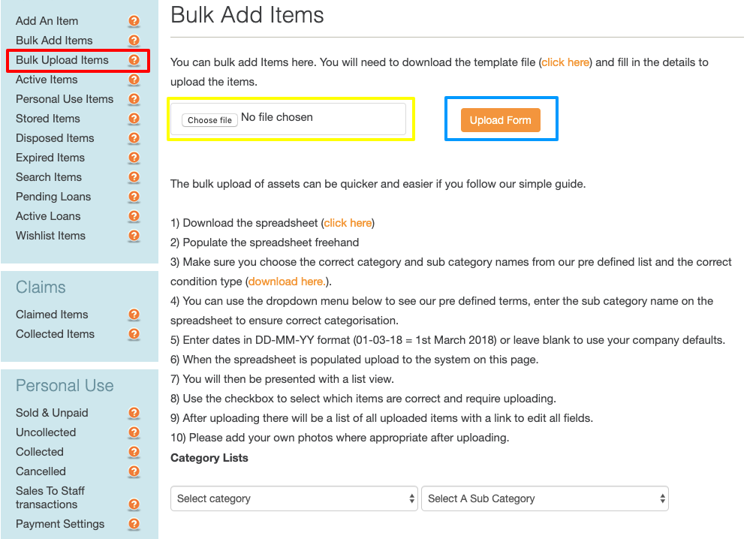The width and height of the screenshot is (756, 539).
Task: Open the condition type download here link
Action: tap(286, 282)
